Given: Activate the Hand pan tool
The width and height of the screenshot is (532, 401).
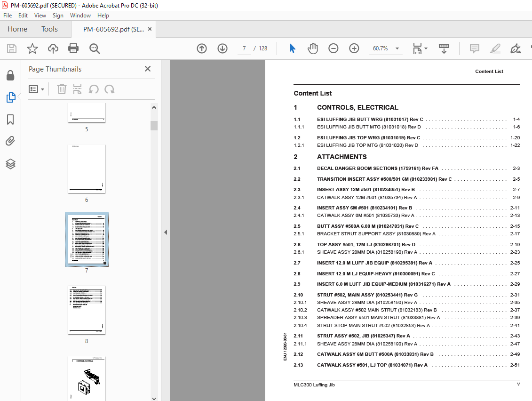Looking at the screenshot, I should tap(312, 48).
